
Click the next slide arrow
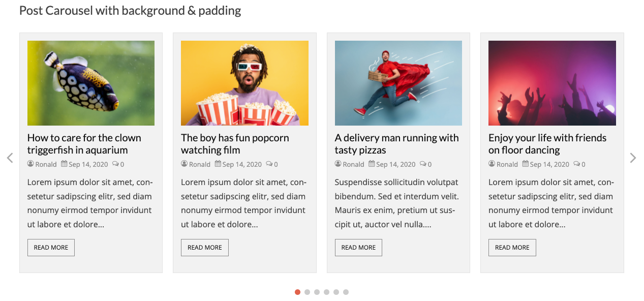coord(633,158)
